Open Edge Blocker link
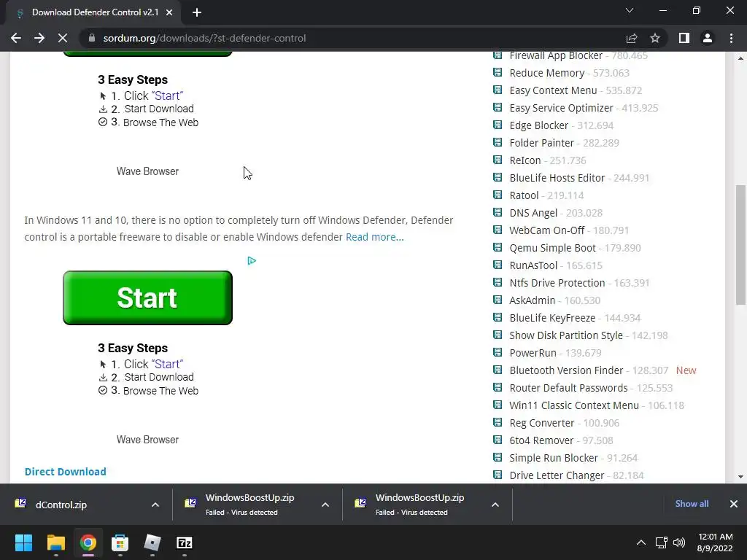 tap(538, 125)
